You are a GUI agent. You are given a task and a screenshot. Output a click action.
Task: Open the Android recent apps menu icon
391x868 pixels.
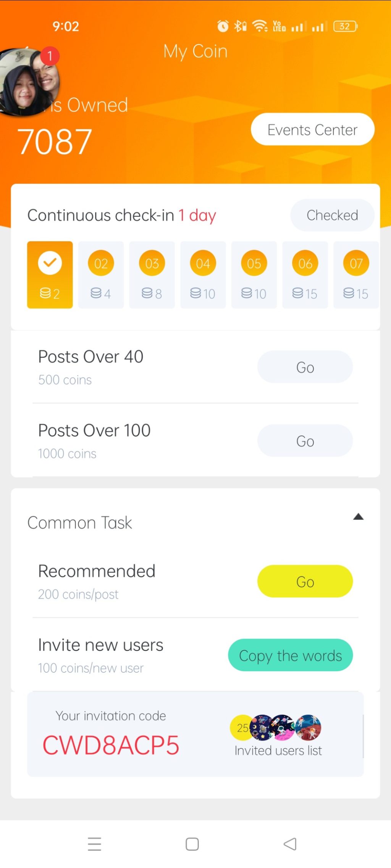tap(94, 844)
